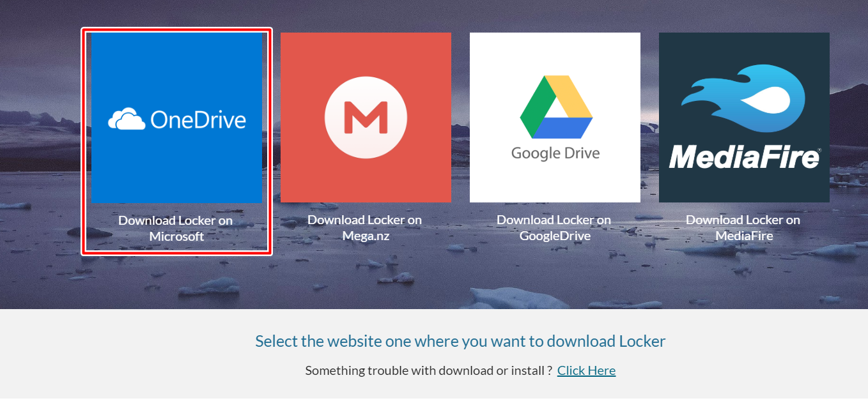The image size is (868, 410).
Task: Select the heading 'Select the website one where you want to download Locker'
Action: (x=460, y=341)
